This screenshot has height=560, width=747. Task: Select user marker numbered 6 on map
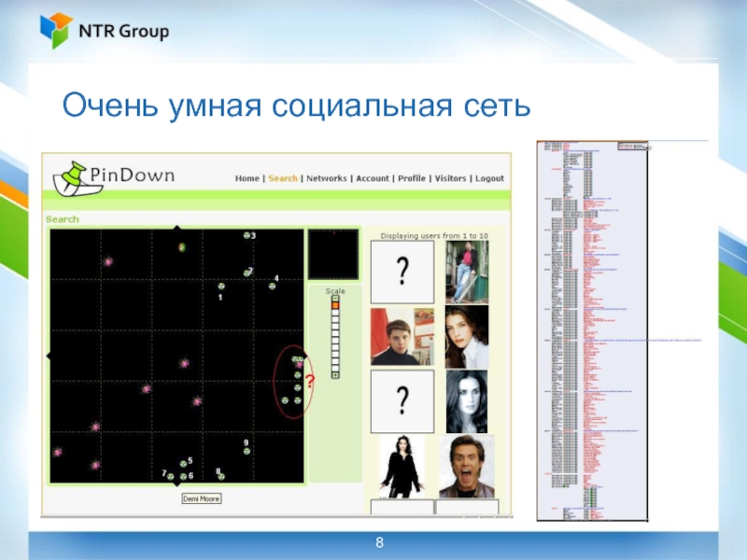point(183,476)
